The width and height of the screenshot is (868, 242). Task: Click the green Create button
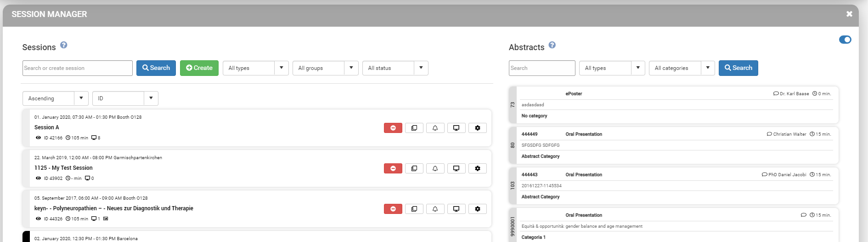point(199,68)
